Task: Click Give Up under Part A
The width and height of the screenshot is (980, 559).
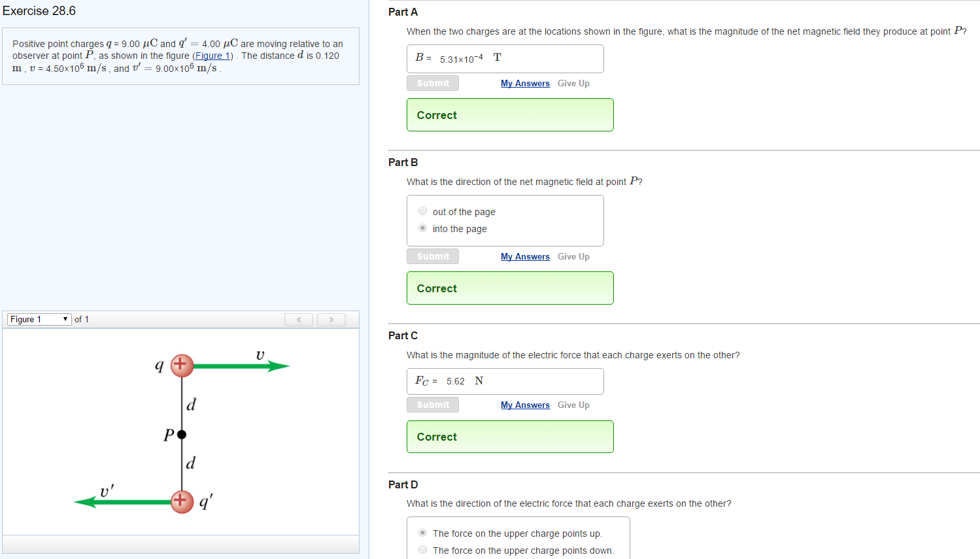Action: coord(573,83)
